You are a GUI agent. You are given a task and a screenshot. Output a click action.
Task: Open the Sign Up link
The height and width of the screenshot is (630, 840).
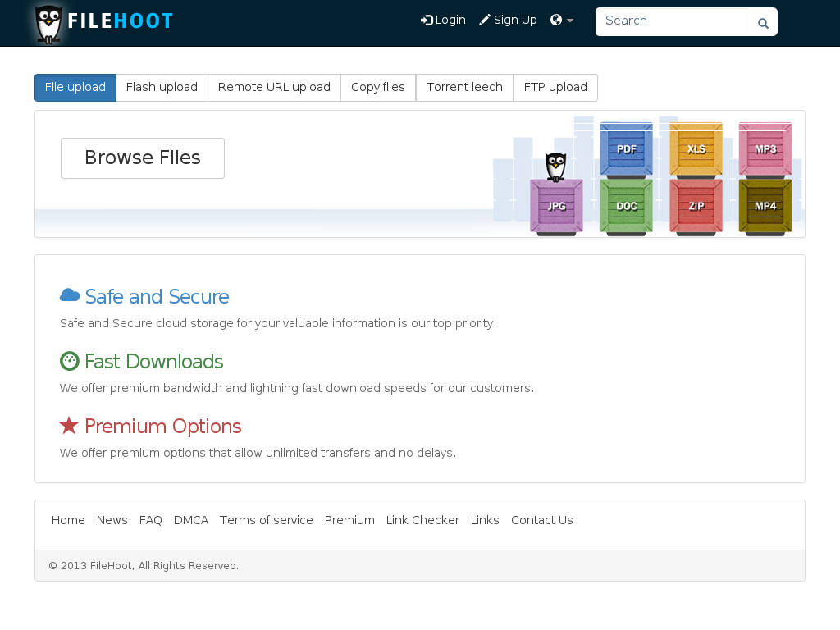508,21
